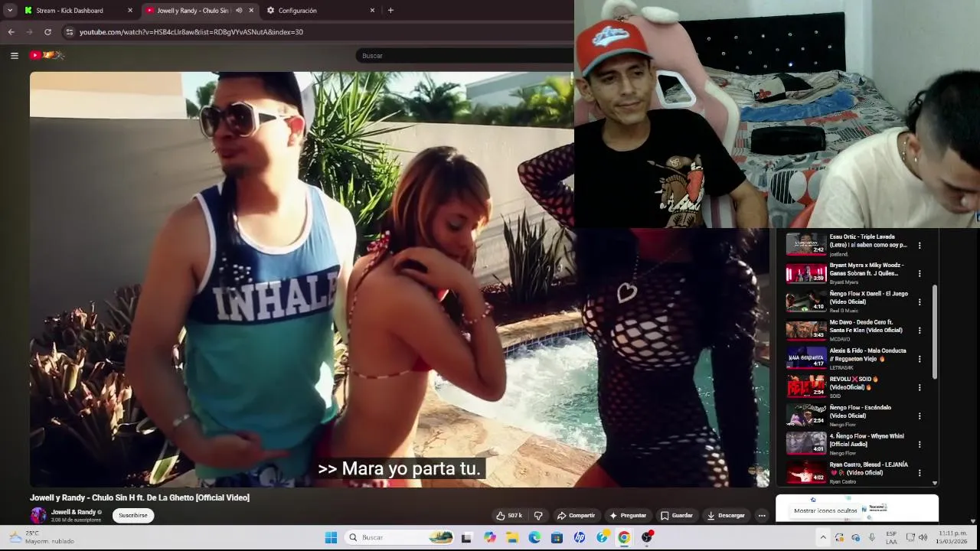Open the tab search dropdown
The image size is (980, 551).
coord(10,11)
